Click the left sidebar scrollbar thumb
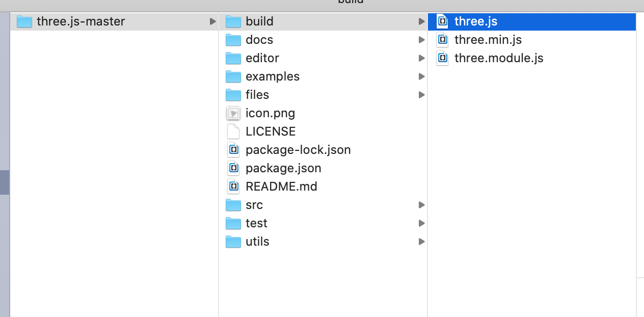 (x=5, y=182)
